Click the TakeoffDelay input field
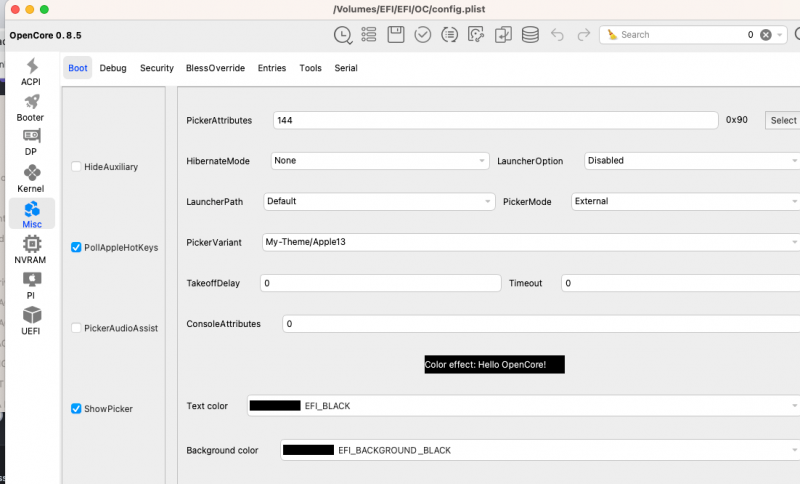 (x=381, y=283)
